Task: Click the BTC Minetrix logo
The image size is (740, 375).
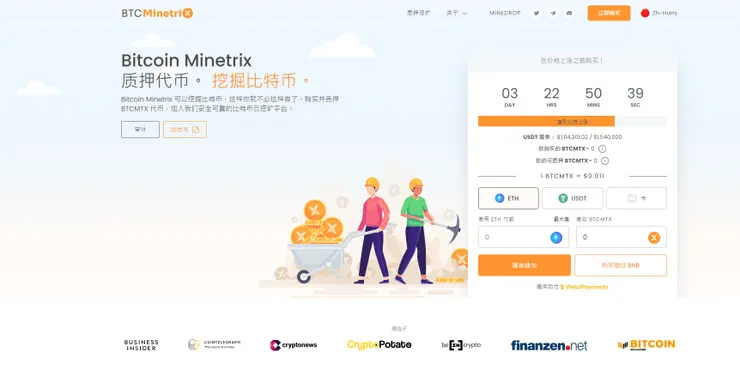Action: click(157, 13)
